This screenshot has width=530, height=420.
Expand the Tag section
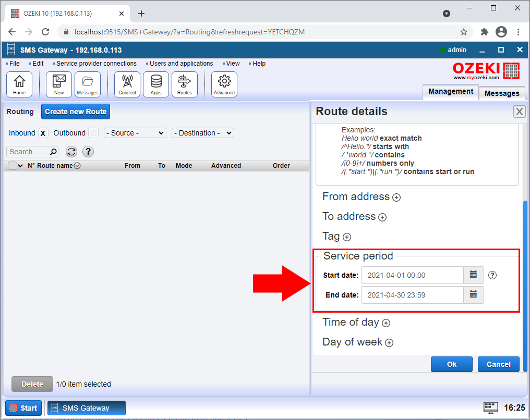click(x=347, y=237)
